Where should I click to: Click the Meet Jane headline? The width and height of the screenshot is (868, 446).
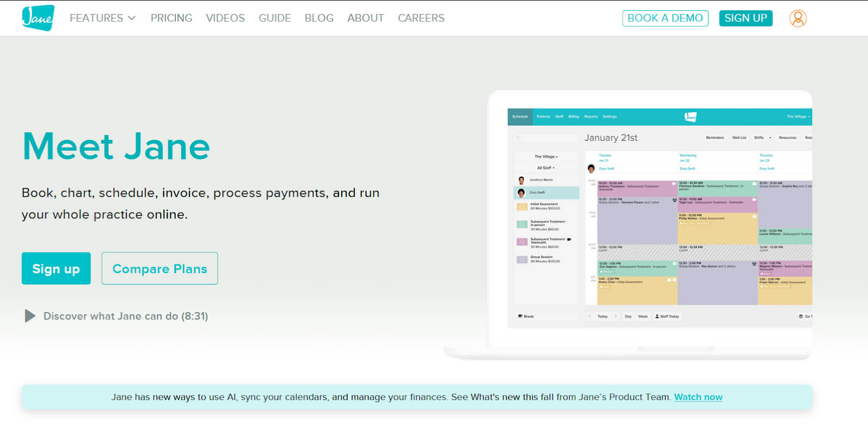(116, 146)
